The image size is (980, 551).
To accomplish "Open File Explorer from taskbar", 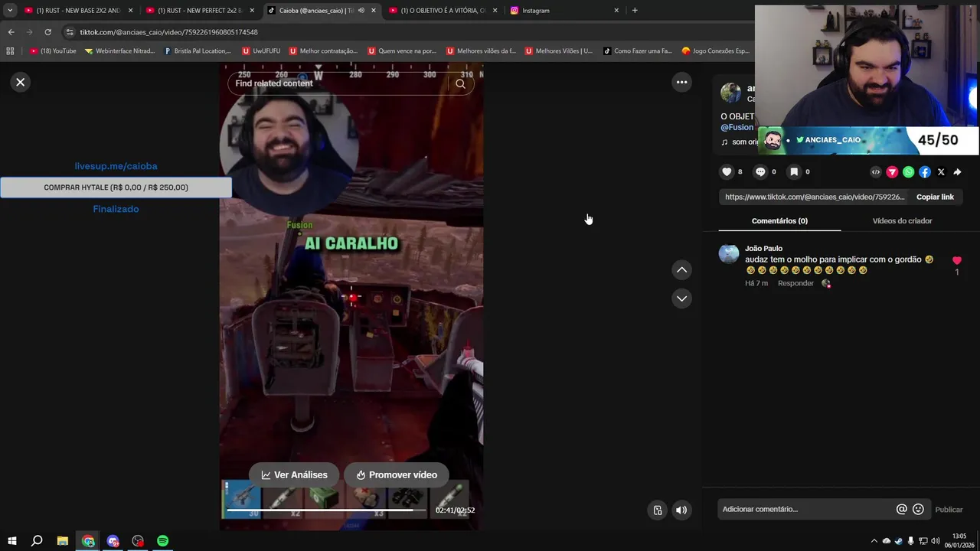I will pyautogui.click(x=63, y=541).
